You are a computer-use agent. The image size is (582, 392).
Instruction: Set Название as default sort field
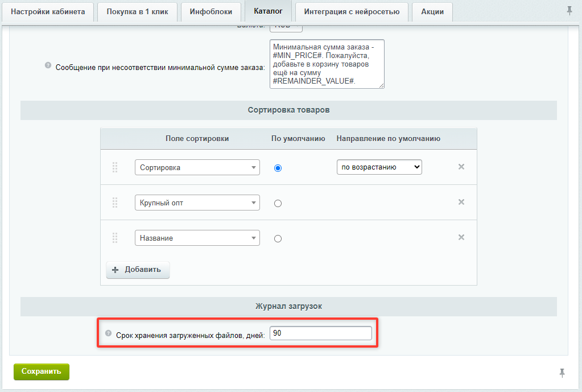tap(278, 239)
